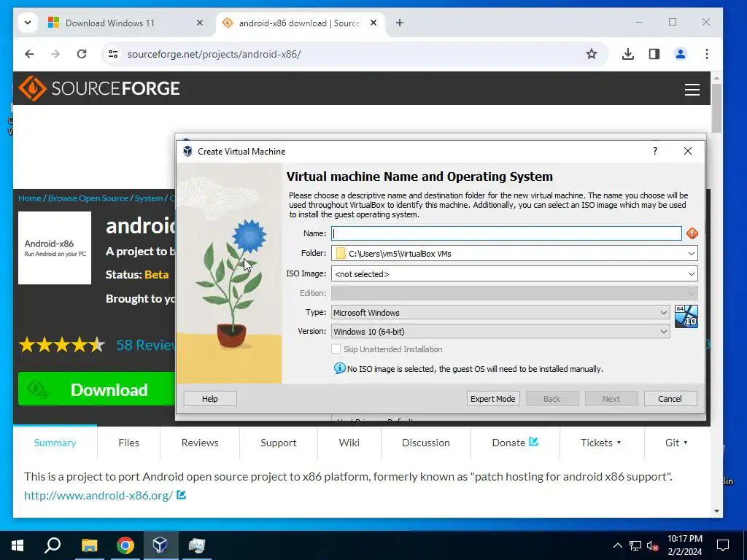Click the Help button in dialog
747x560 pixels.
point(210,399)
